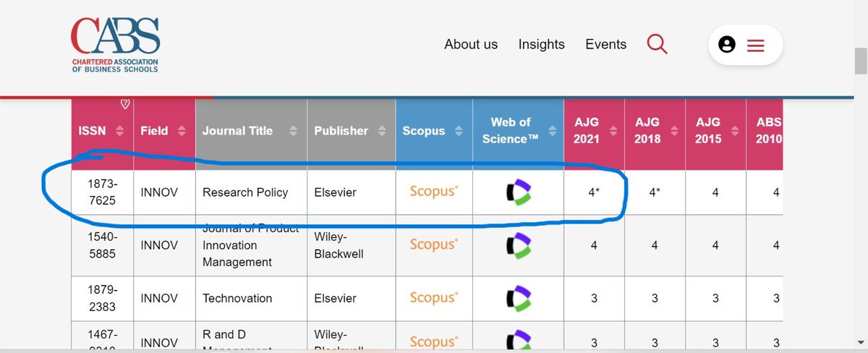Open Web of Science icon for Research Policy
The width and height of the screenshot is (868, 353).
pyautogui.click(x=518, y=192)
